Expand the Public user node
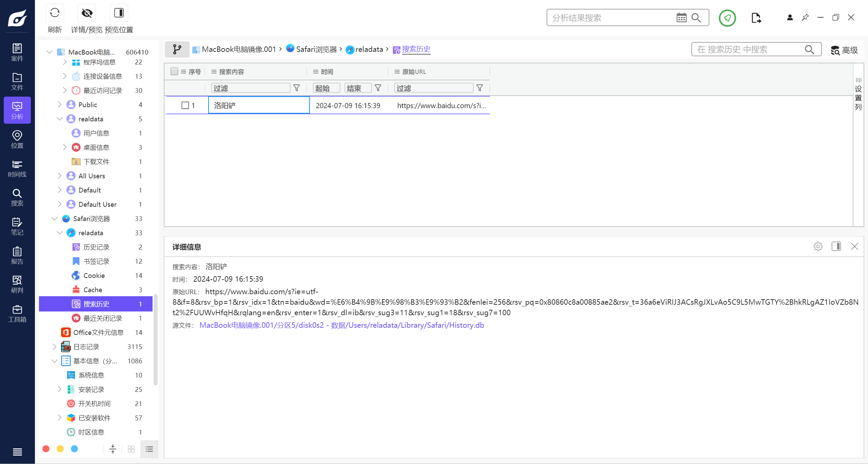Image resolution: width=868 pixels, height=464 pixels. pyautogui.click(x=60, y=105)
